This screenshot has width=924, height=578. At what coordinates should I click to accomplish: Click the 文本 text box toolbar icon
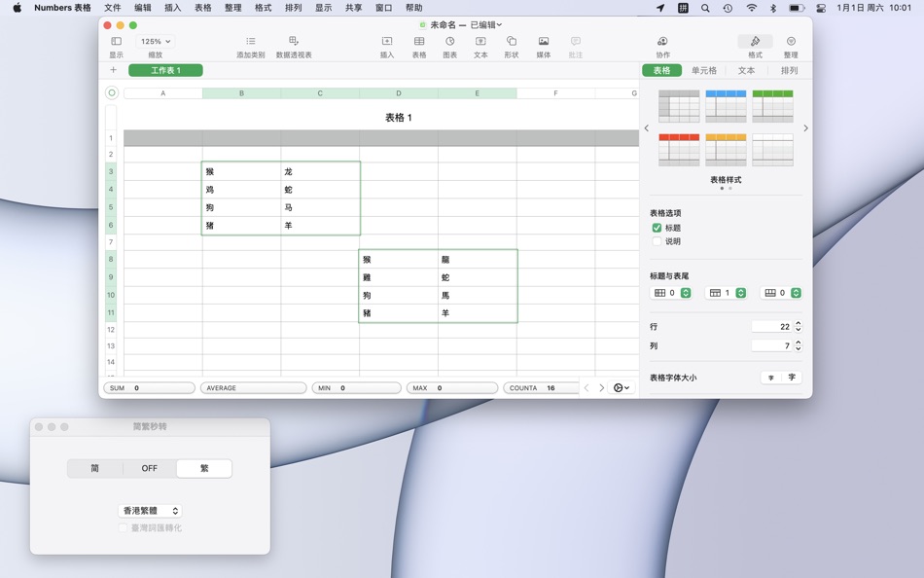pyautogui.click(x=480, y=41)
